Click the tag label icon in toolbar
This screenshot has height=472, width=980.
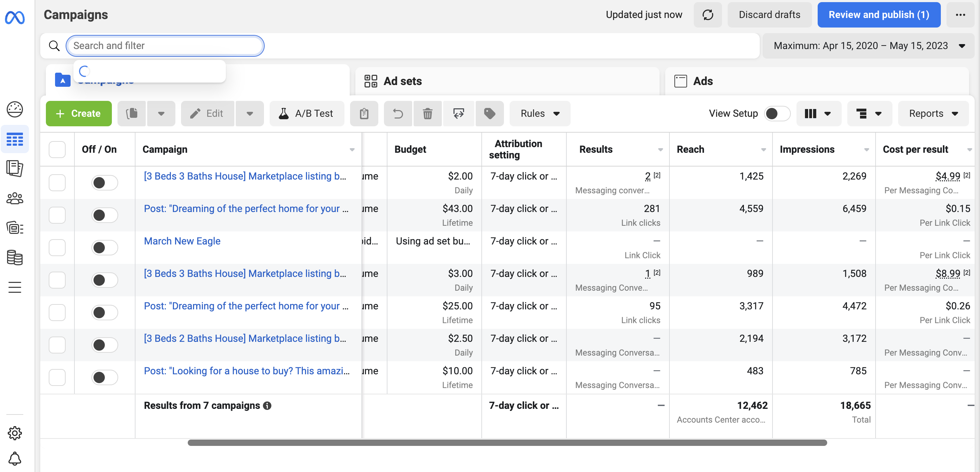pos(489,113)
